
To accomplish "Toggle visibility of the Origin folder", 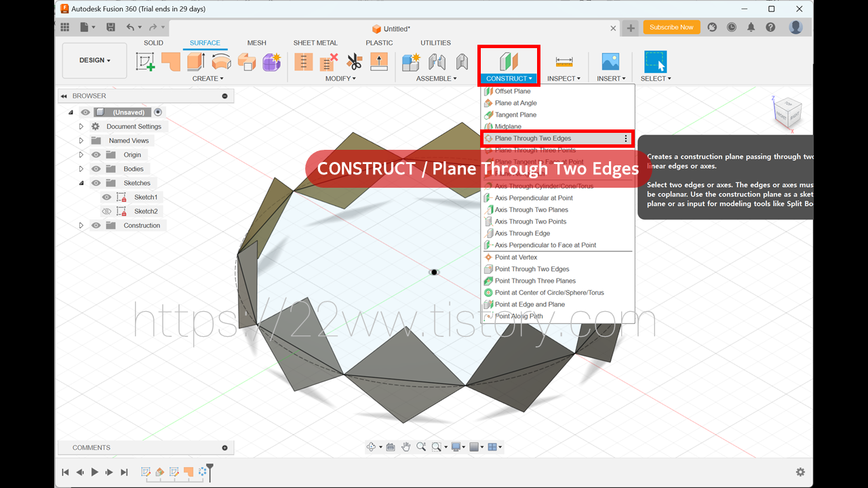I will click(x=96, y=155).
